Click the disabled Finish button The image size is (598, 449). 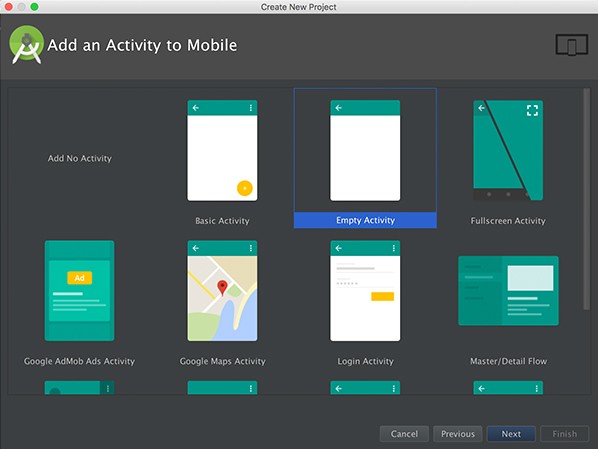point(565,434)
